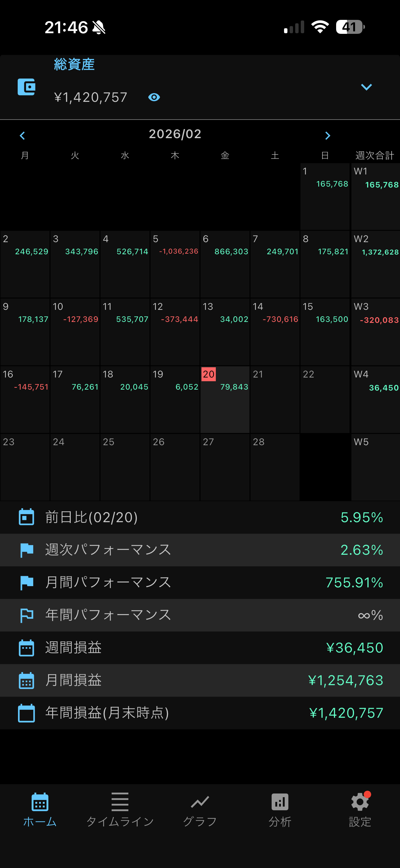Switch to the タイムライン tab
400x868 pixels.
click(120, 809)
